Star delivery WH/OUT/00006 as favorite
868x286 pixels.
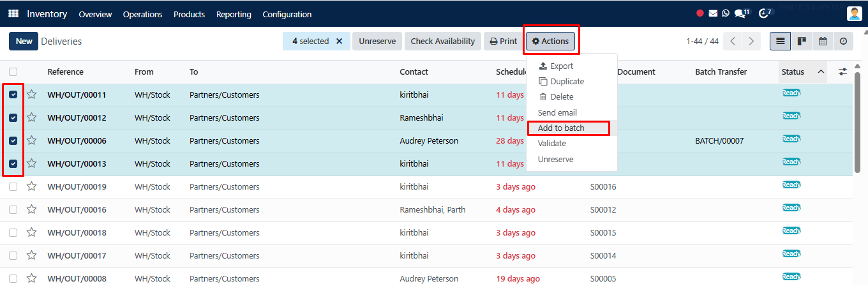pos(31,140)
